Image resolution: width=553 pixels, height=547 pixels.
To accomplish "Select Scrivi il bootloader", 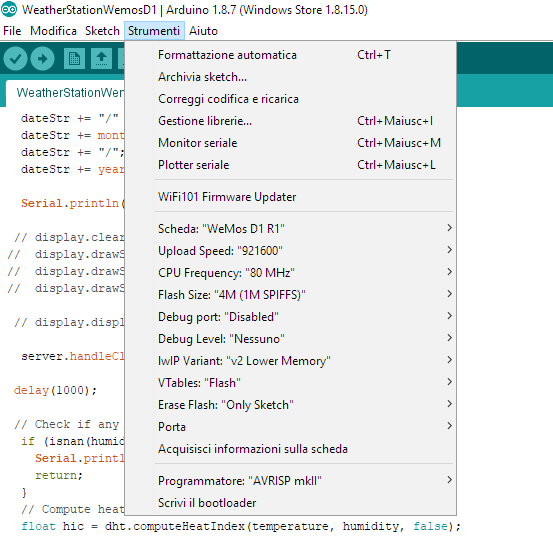I will point(291,503).
